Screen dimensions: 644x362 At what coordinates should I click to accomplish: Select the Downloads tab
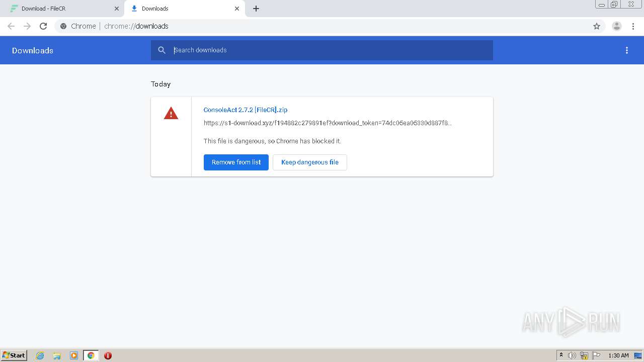tap(185, 9)
